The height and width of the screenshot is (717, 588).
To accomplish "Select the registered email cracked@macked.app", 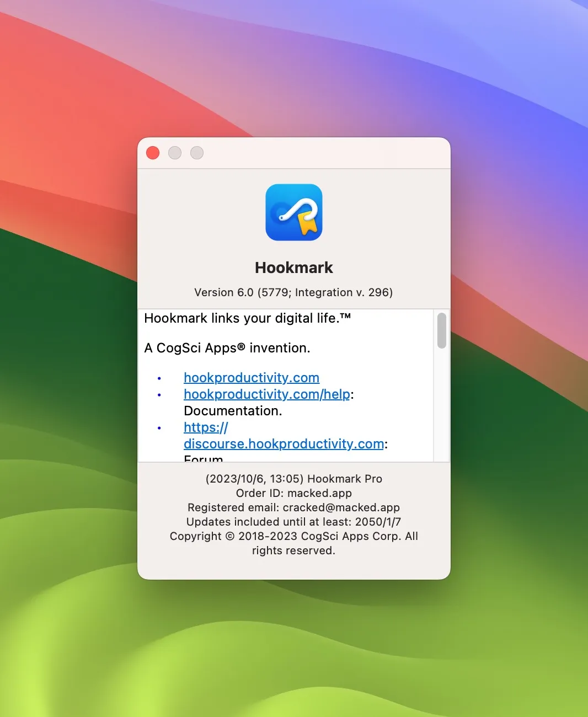I will tap(293, 507).
